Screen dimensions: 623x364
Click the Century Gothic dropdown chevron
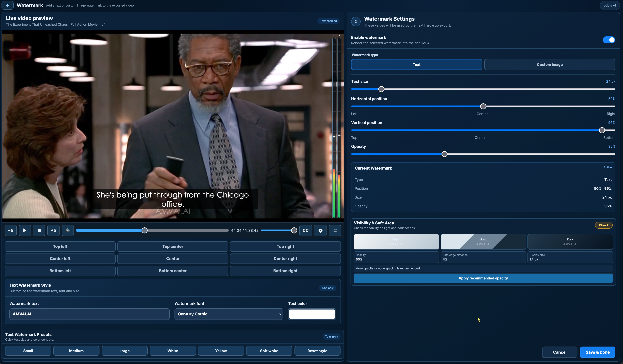(280, 314)
